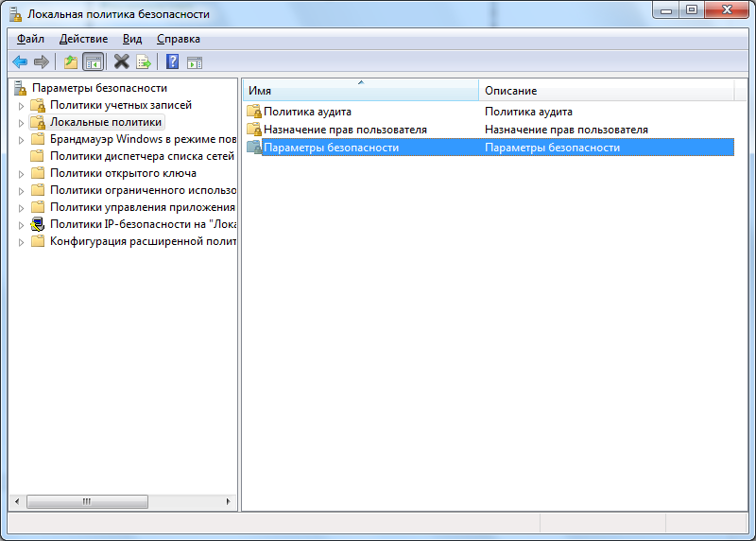Click the software restriction policies folder icon
This screenshot has height=541, width=756.
click(38, 190)
